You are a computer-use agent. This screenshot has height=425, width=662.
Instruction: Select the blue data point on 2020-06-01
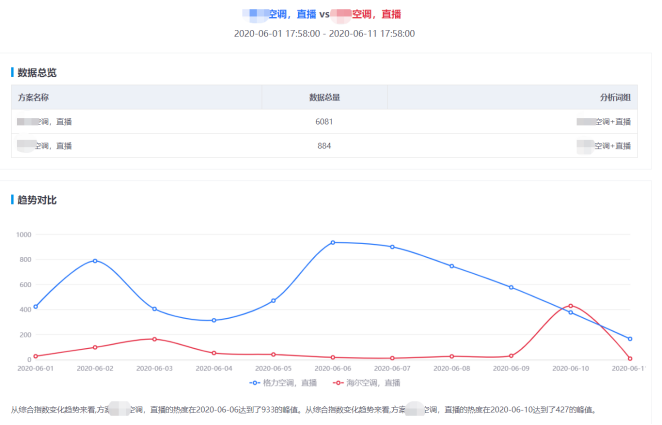(x=35, y=306)
